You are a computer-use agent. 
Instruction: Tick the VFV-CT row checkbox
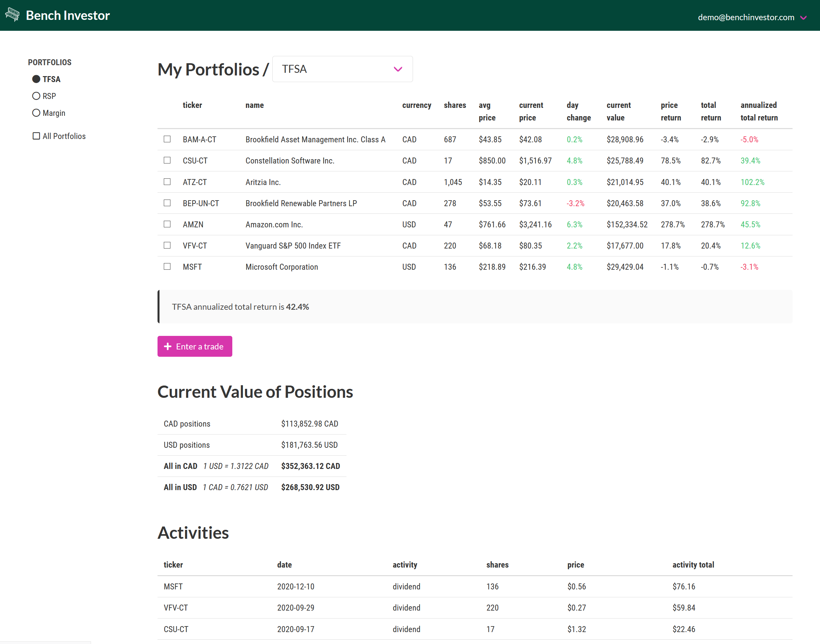(167, 245)
